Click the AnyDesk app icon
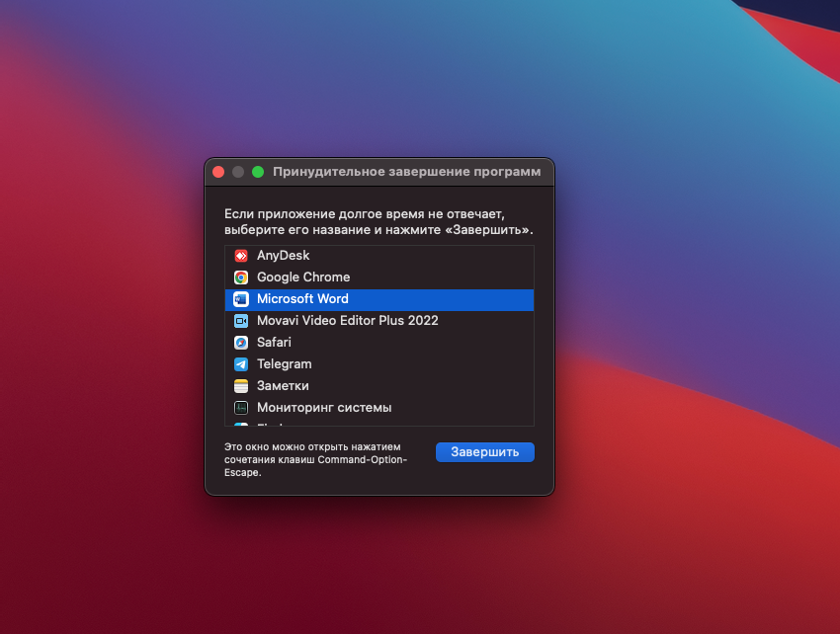 tap(241, 256)
